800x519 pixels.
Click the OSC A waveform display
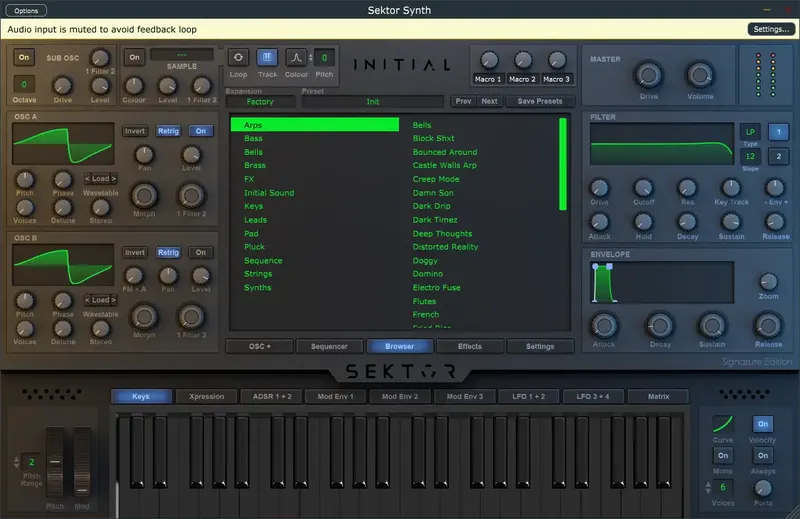pyautogui.click(x=63, y=143)
